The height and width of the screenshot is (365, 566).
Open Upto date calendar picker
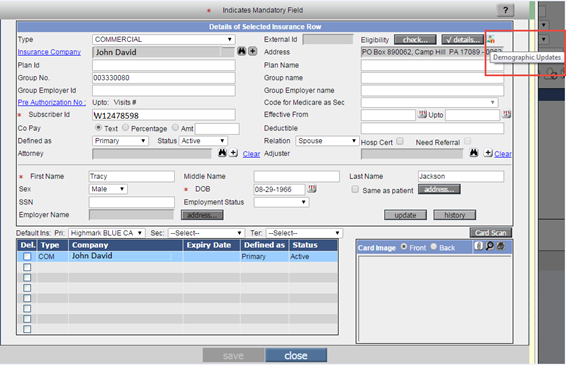click(x=506, y=114)
